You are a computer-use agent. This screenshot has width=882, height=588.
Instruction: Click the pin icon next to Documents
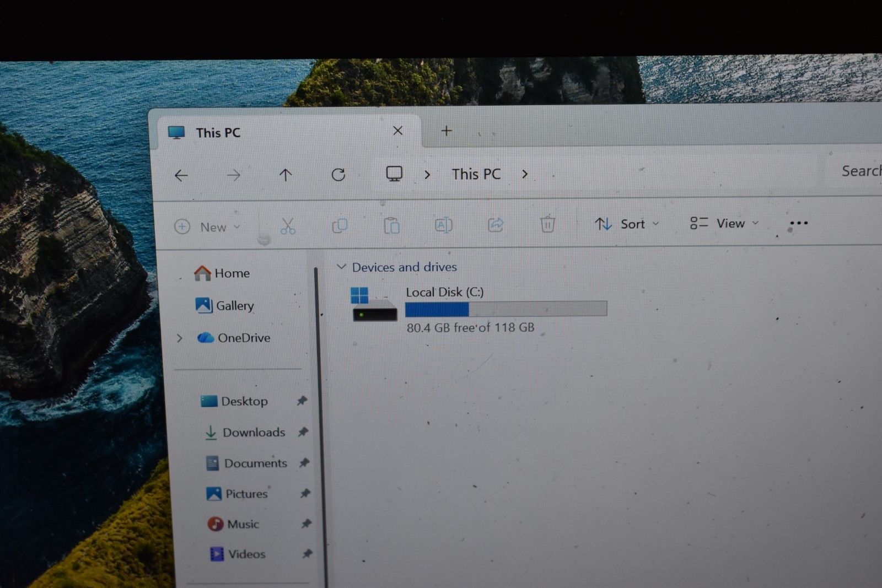pyautogui.click(x=304, y=462)
